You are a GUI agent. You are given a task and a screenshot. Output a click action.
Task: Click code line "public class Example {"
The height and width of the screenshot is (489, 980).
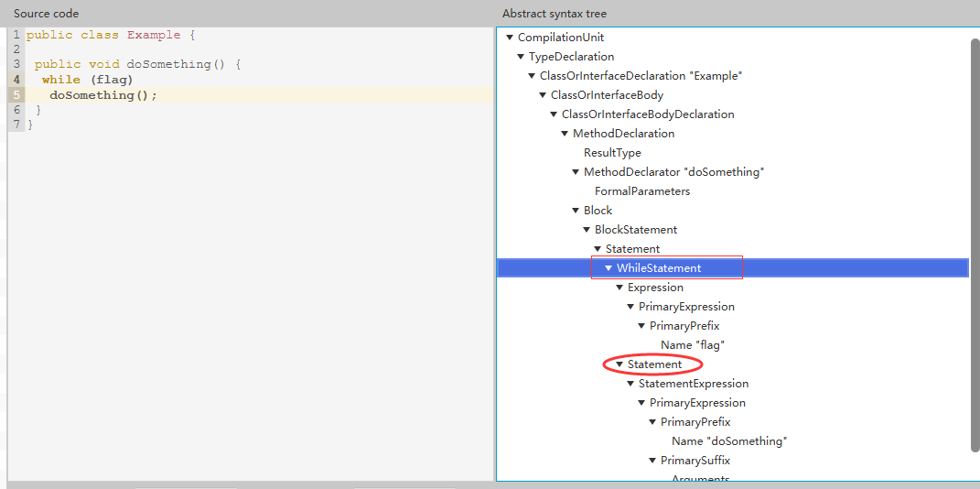tap(111, 35)
